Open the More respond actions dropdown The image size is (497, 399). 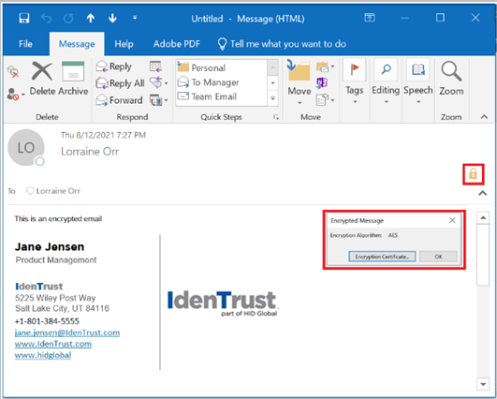click(159, 100)
